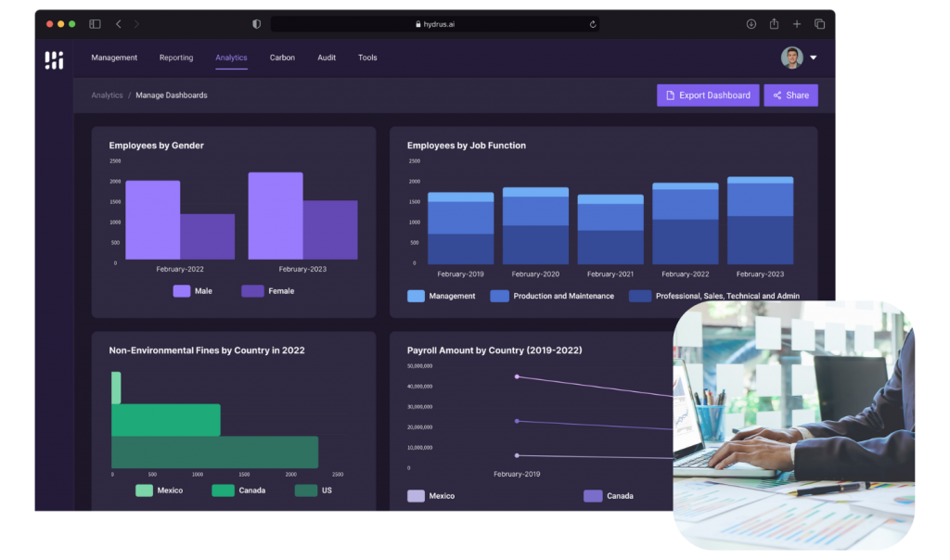Viewport: 950px width, 560px height.
Task: Click the privacy shield icon
Action: [x=256, y=24]
